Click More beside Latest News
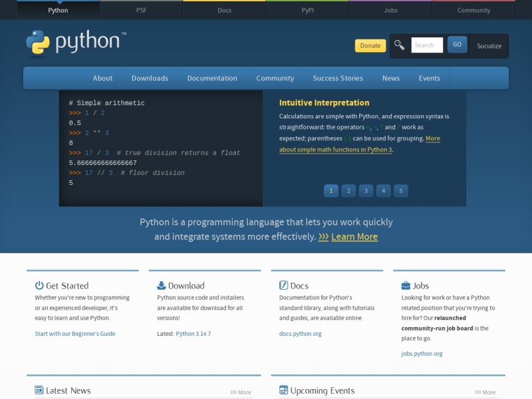This screenshot has width=532, height=399. tap(241, 392)
